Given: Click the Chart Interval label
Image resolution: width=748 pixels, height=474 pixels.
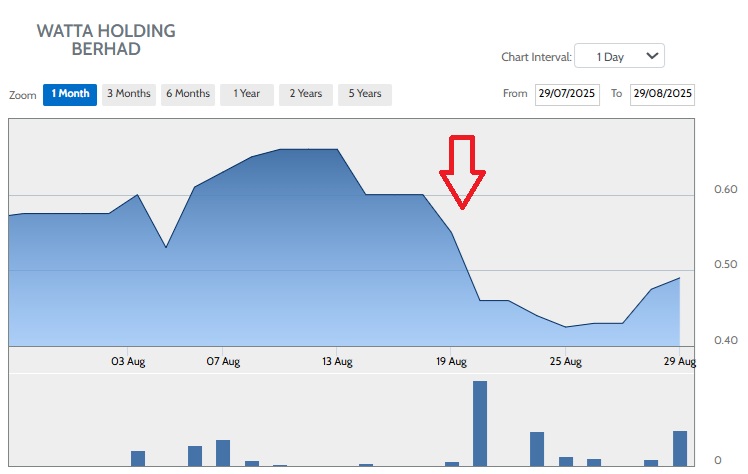Looking at the screenshot, I should coord(536,57).
